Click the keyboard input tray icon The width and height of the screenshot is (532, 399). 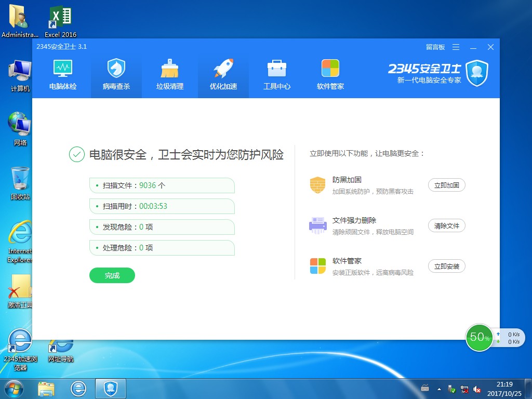click(425, 389)
